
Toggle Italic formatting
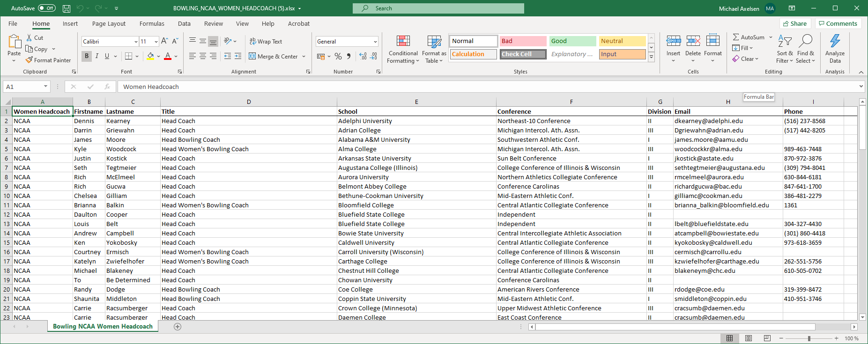coord(97,56)
